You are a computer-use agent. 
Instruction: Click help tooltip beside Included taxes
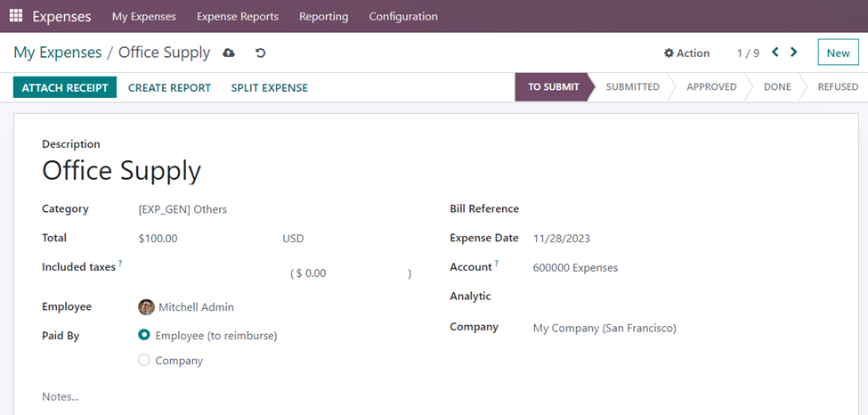click(x=120, y=264)
